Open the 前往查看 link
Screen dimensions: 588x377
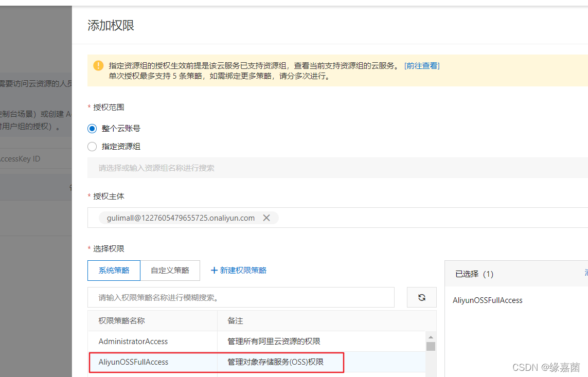[422, 66]
